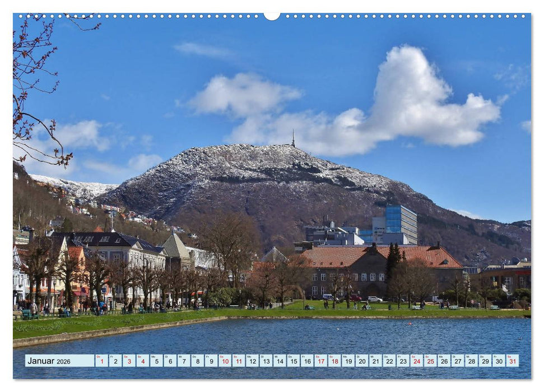544x392 pixels.
Task: Select the date 20 cell
Action: 362,362
